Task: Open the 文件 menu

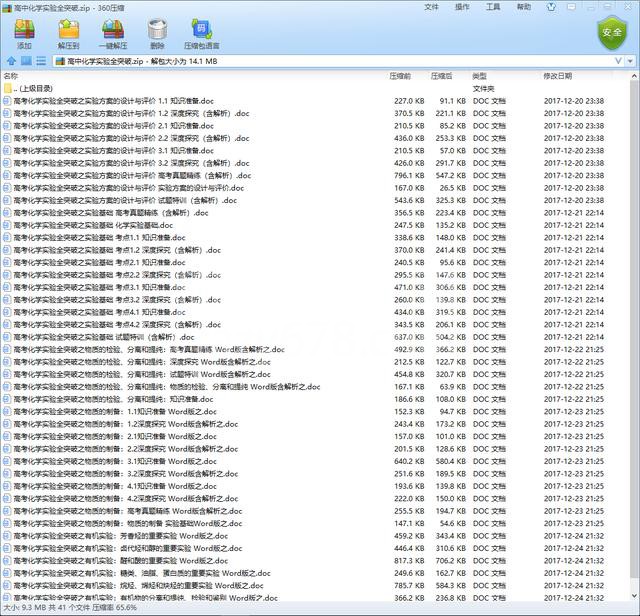Action: [431, 6]
